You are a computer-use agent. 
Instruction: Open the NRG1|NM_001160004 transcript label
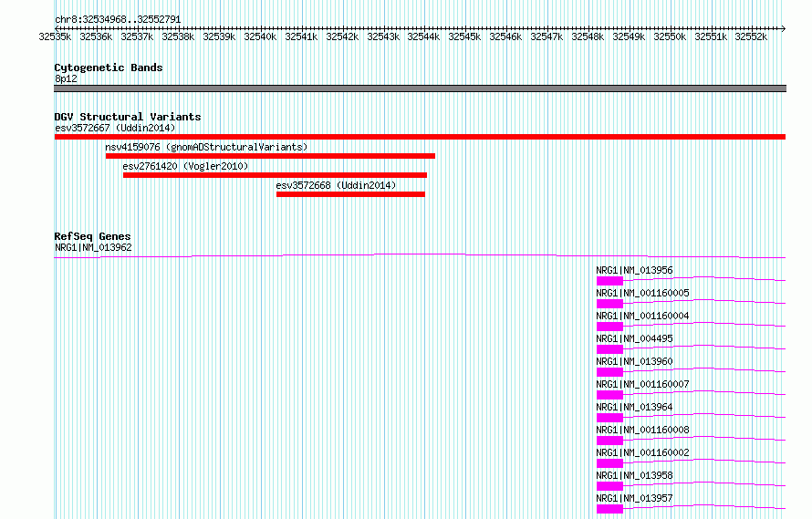642,316
